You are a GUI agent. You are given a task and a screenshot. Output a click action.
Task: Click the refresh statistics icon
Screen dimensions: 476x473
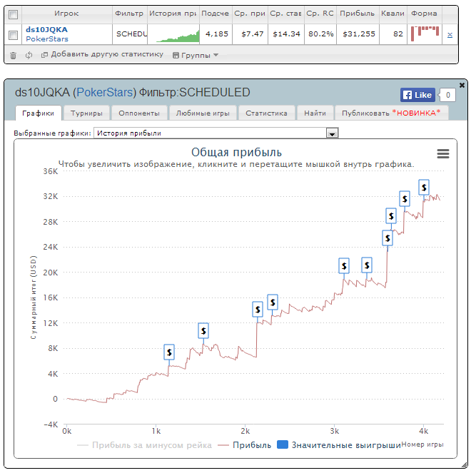[29, 55]
